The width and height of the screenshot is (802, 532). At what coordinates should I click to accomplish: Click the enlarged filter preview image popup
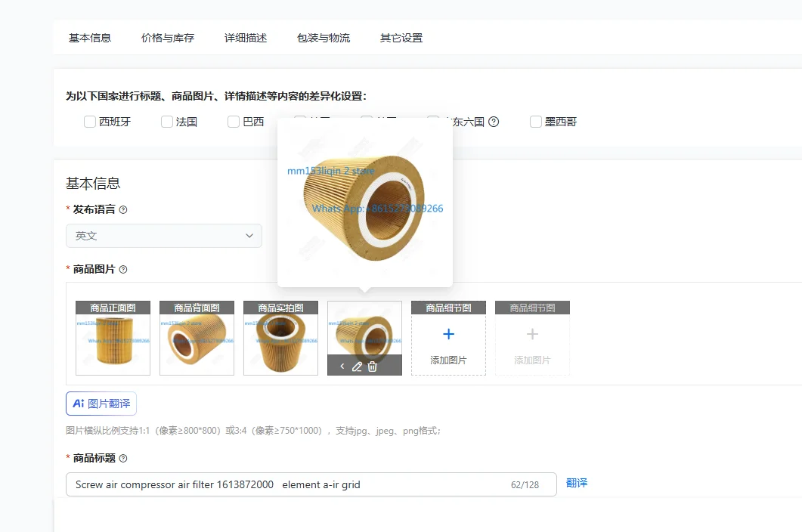[x=364, y=203]
